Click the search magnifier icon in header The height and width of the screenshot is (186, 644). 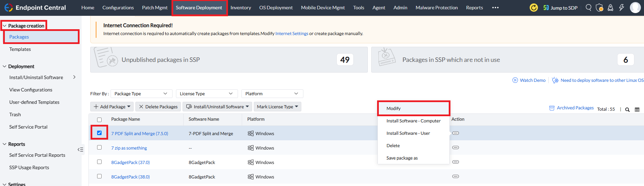click(x=589, y=8)
